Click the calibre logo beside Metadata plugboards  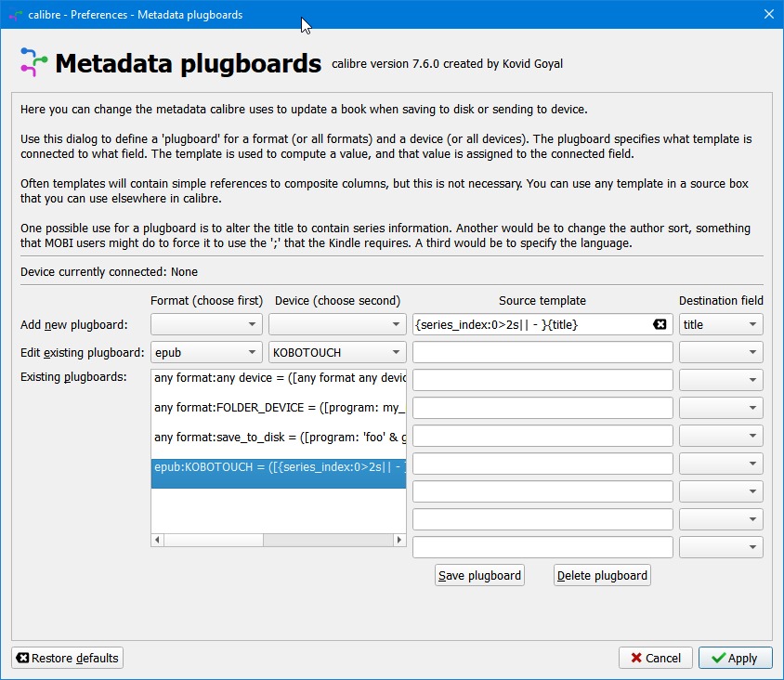(x=33, y=62)
